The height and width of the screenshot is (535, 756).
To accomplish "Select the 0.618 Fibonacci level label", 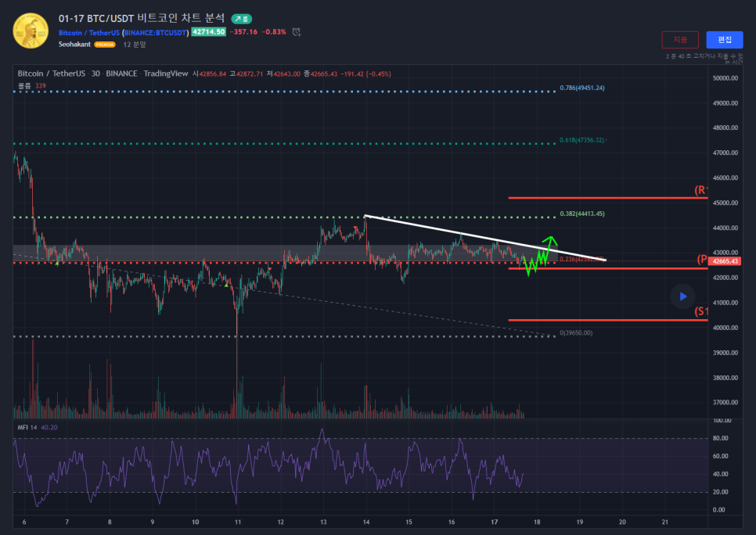I will coord(581,141).
